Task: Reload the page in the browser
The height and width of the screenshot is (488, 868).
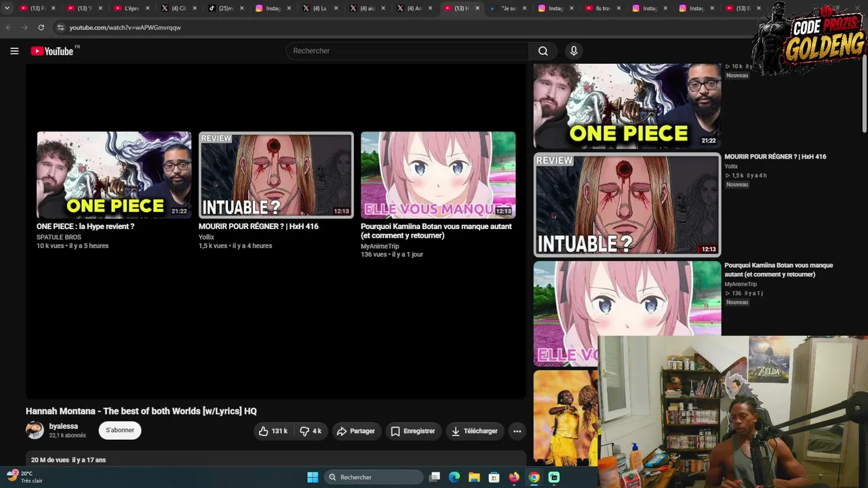Action: pos(41,28)
